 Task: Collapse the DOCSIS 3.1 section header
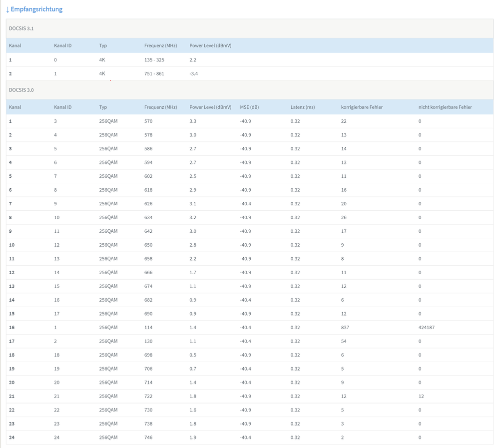tap(21, 28)
